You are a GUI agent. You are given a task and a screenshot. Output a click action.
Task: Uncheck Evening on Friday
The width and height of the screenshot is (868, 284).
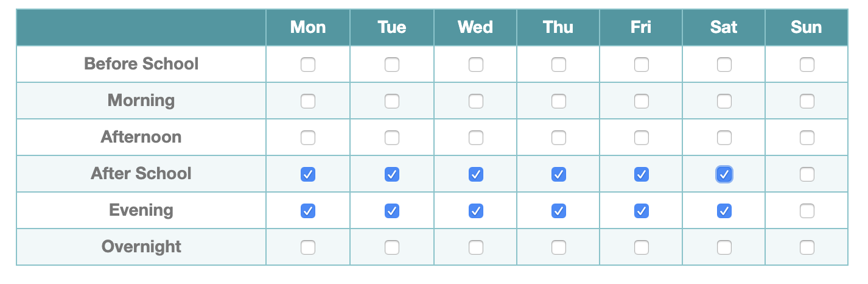coord(642,211)
